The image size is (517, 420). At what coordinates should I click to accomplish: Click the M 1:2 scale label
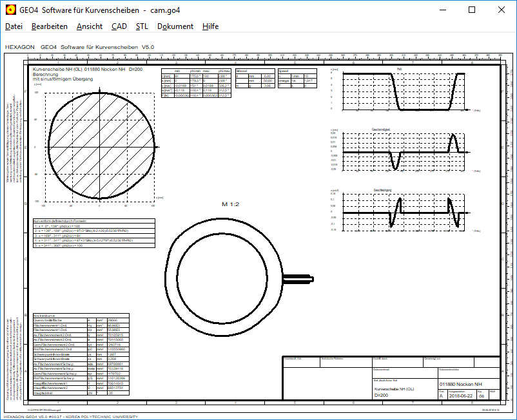pos(231,204)
